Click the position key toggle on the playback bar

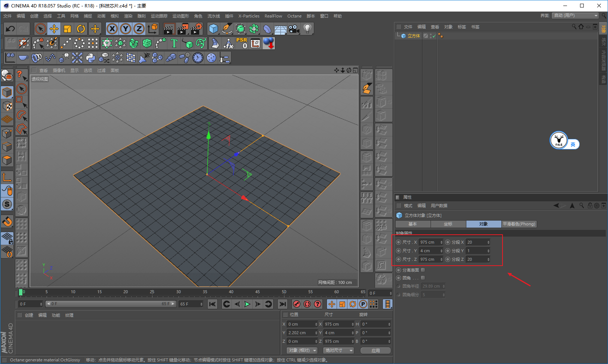[332, 304]
